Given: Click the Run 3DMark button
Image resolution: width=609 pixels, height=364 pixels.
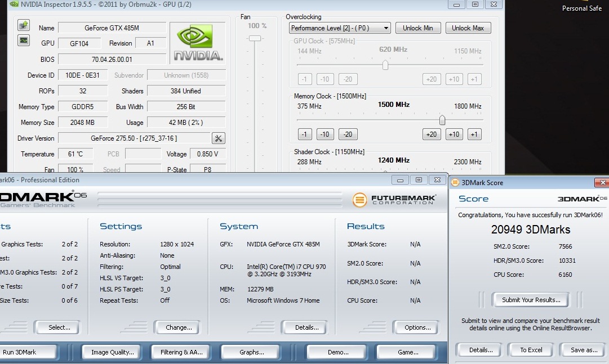Looking at the screenshot, I should [27, 352].
